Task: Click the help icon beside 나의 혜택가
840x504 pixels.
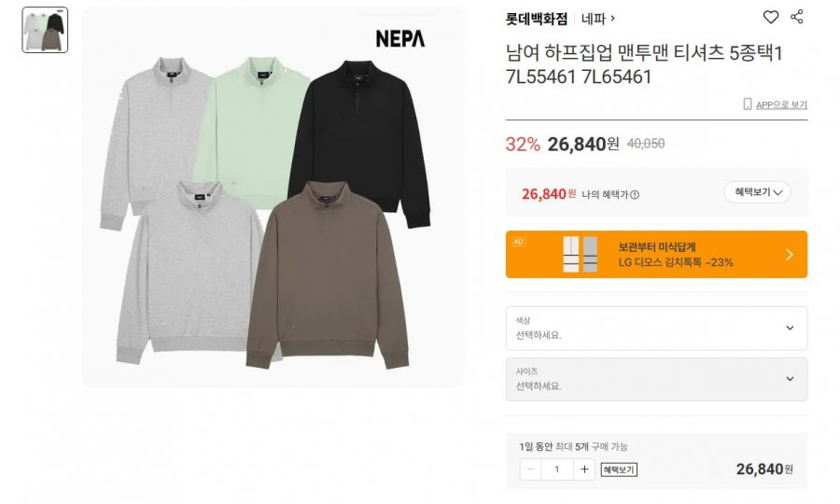Action: coord(635,195)
